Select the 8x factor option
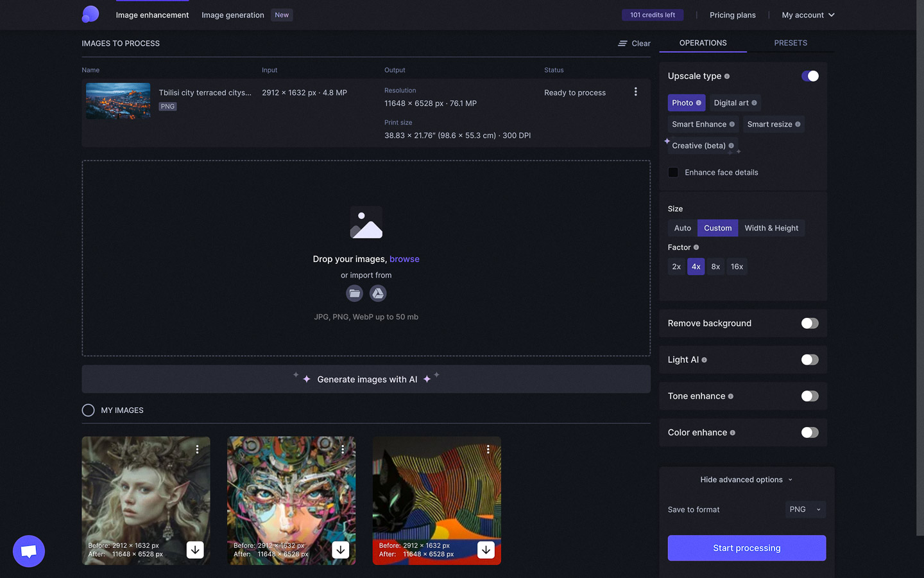 (x=715, y=267)
